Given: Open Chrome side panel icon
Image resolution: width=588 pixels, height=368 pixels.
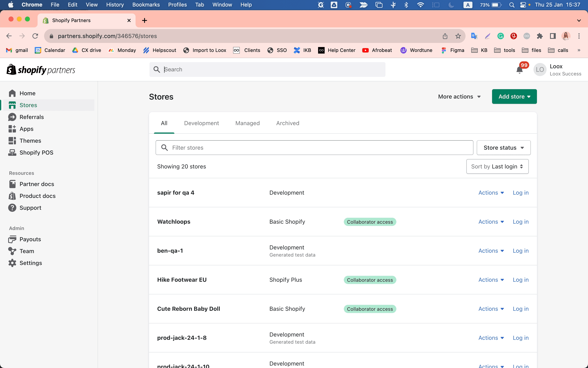Looking at the screenshot, I should (x=553, y=36).
